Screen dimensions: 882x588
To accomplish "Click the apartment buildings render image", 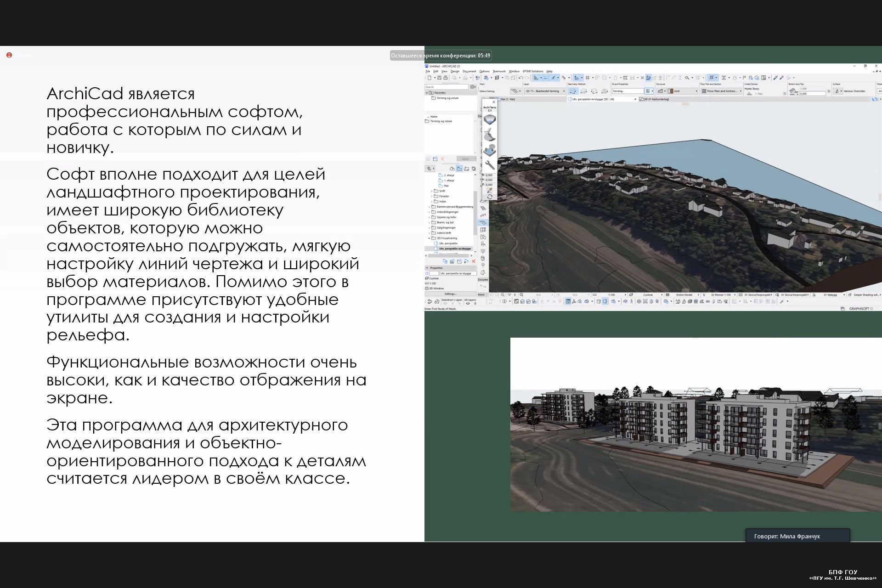I will point(696,424).
